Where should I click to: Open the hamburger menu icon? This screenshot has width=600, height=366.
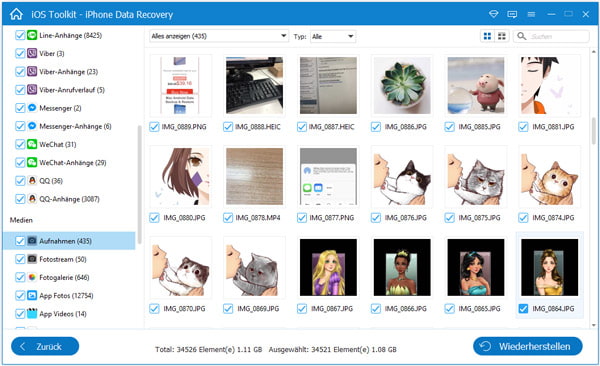pos(531,15)
